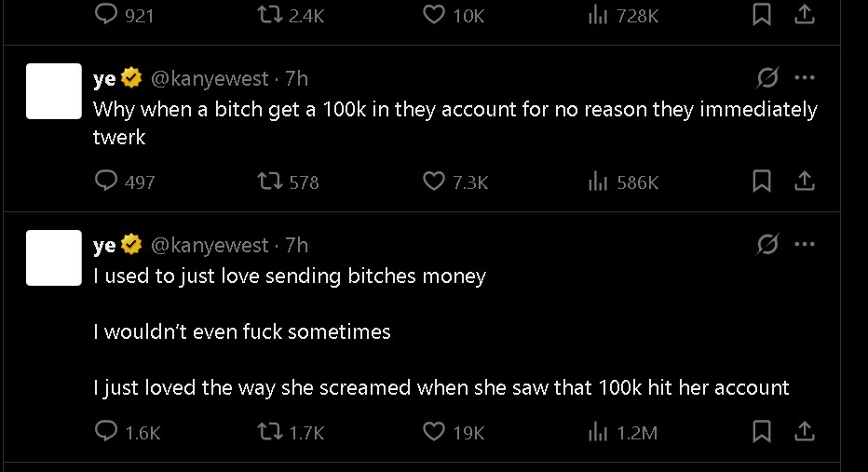Click the Grok icon on the last post
Screen dimensions: 868x472
pos(768,245)
